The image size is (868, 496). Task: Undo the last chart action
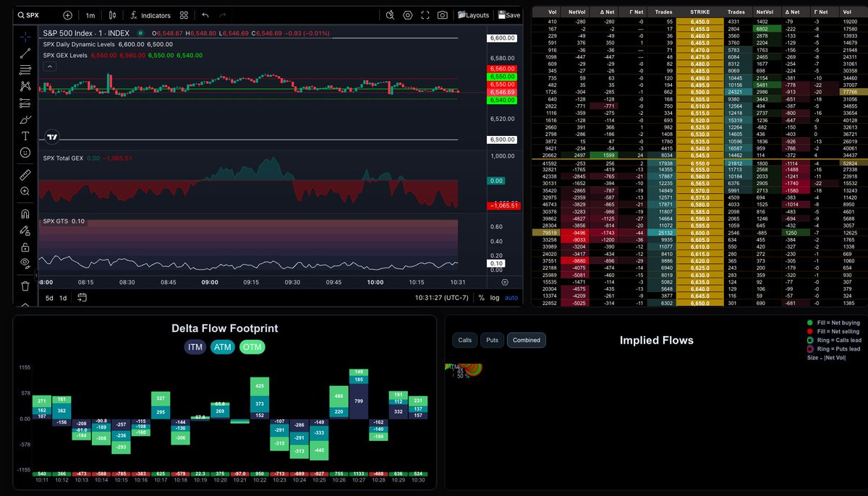(x=205, y=15)
